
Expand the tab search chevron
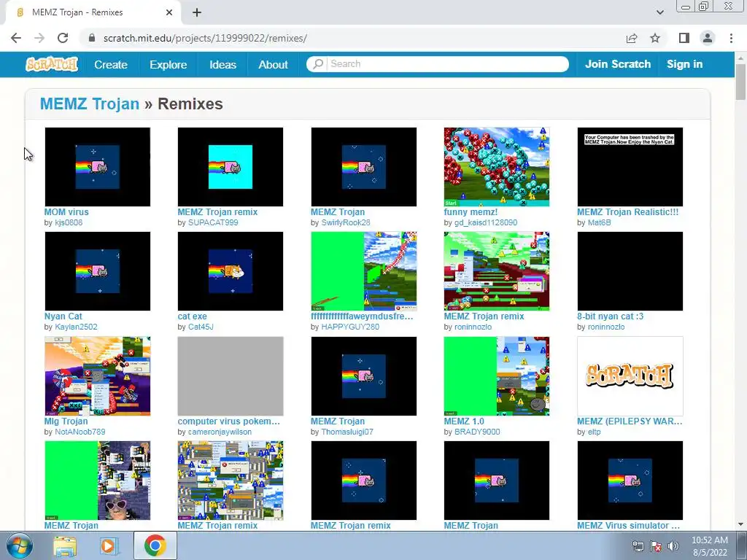click(x=659, y=12)
